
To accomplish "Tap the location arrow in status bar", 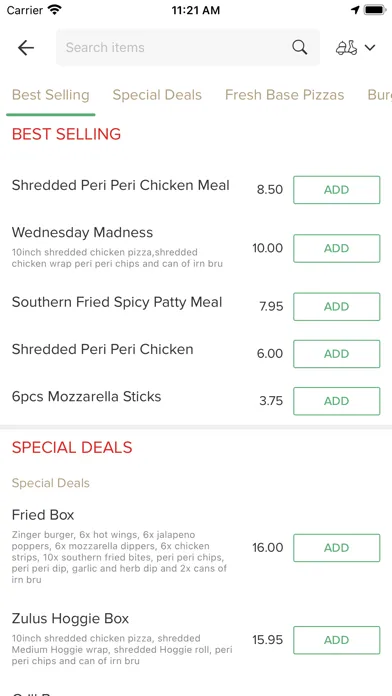I will pos(355,10).
